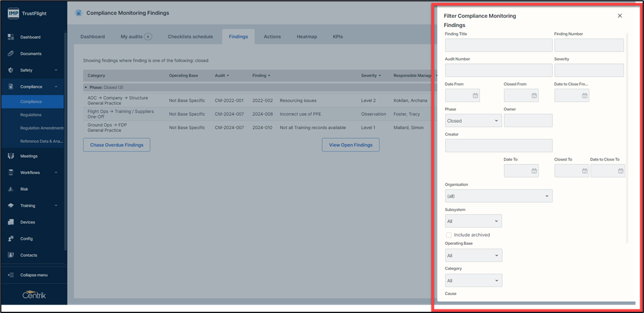Open the Closed To calendar picker

[x=584, y=171]
